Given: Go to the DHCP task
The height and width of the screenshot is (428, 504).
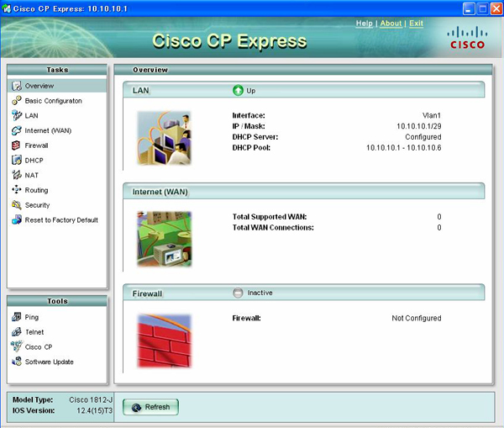Looking at the screenshot, I should 34,161.
